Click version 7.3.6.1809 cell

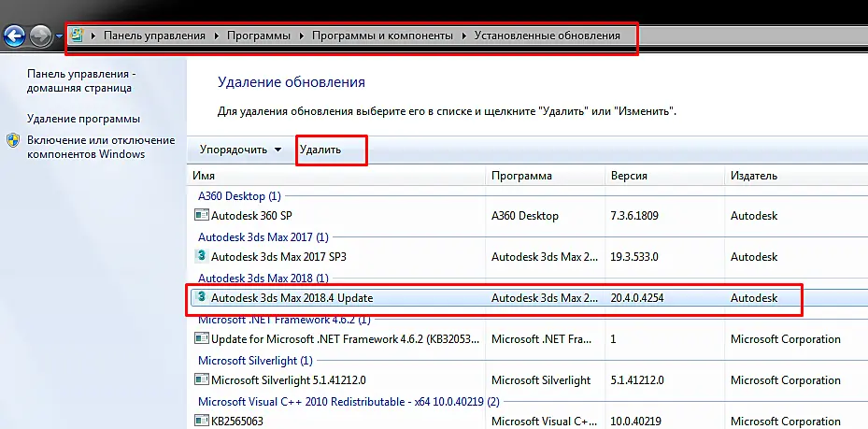pos(634,216)
